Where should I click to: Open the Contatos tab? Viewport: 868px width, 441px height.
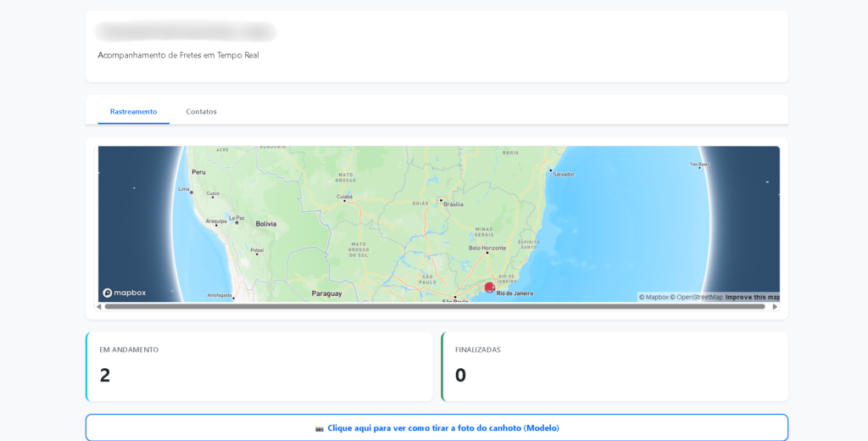(x=201, y=111)
